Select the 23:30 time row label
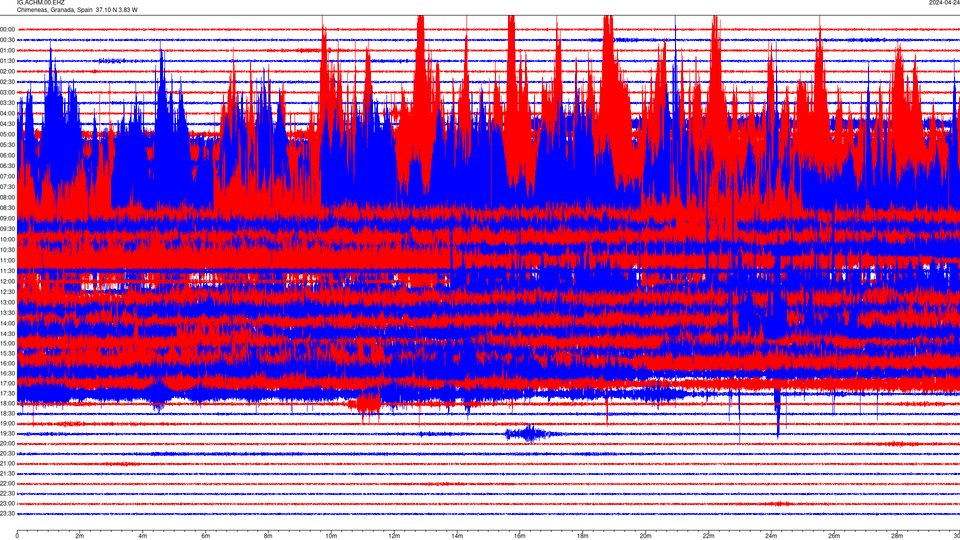The image size is (960, 540). coord(7,514)
